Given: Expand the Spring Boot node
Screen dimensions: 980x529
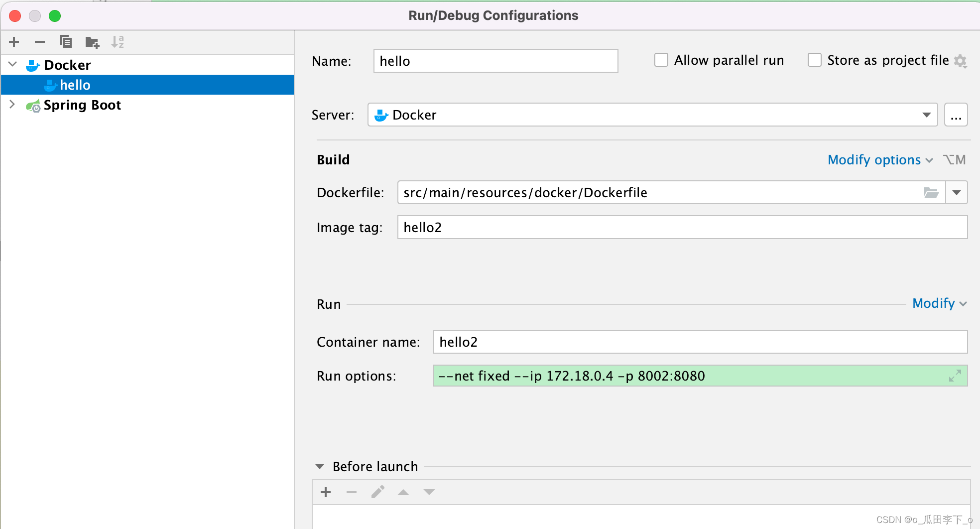Looking at the screenshot, I should [x=13, y=105].
